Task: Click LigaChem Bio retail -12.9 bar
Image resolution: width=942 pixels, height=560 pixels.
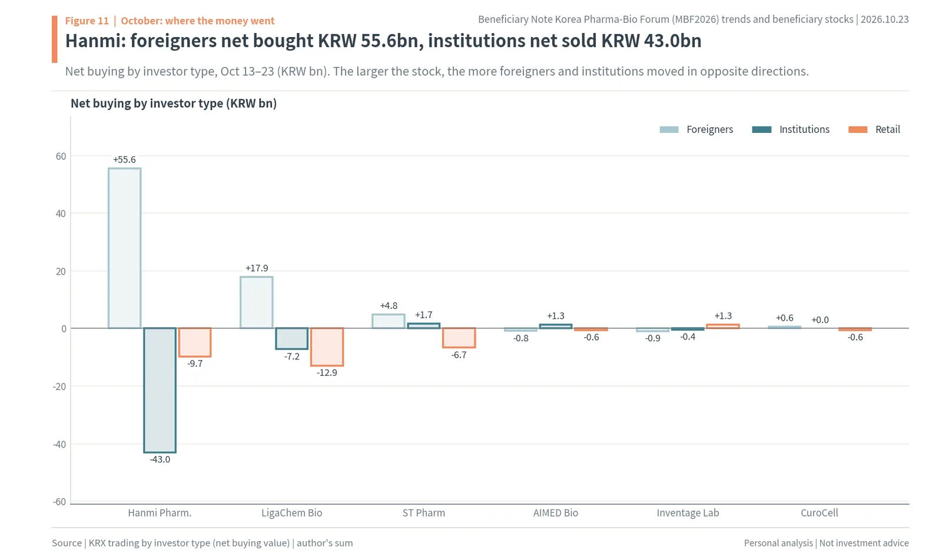Action: (327, 347)
